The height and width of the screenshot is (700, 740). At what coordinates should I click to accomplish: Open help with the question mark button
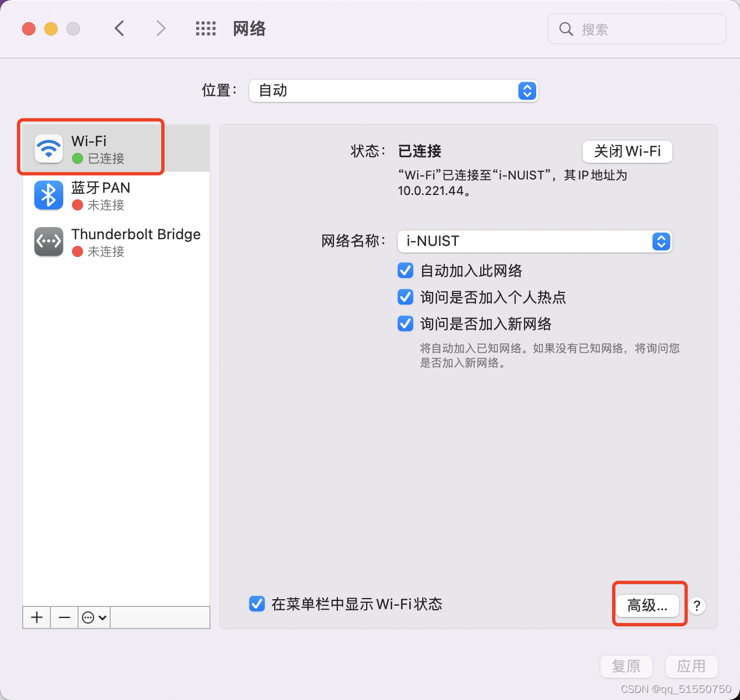(697, 606)
